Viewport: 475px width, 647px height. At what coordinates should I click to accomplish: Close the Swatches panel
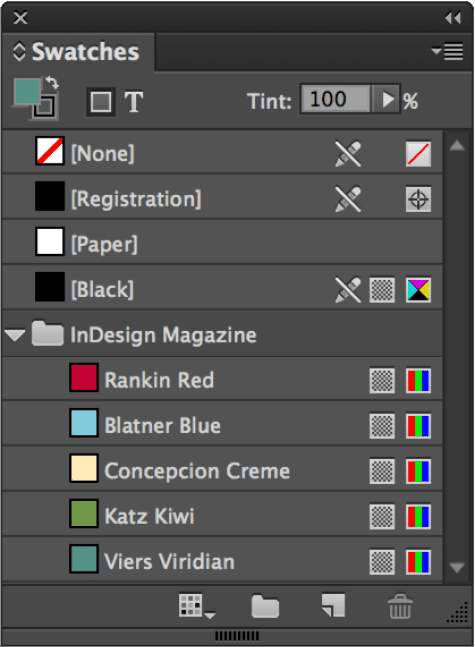click(x=20, y=18)
